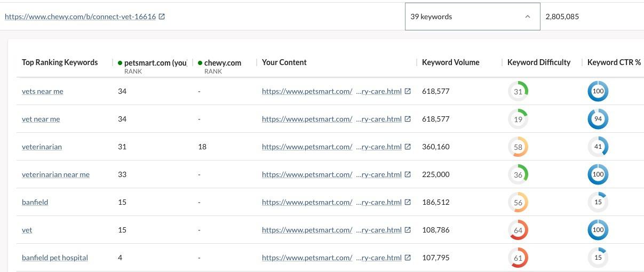Open the chewy.com connect-vet URL link
The image size is (644, 272).
(80, 17)
